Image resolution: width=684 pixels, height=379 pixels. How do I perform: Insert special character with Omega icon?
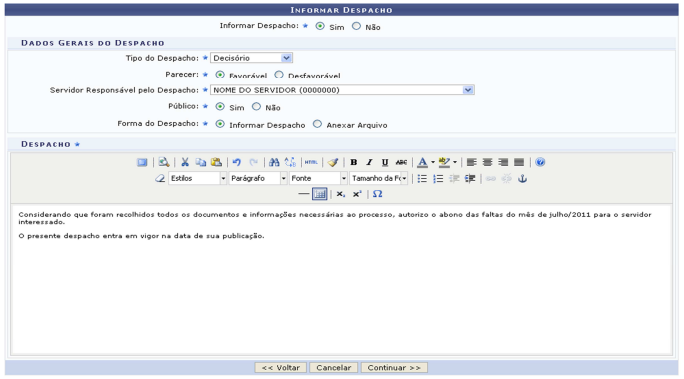[378, 194]
